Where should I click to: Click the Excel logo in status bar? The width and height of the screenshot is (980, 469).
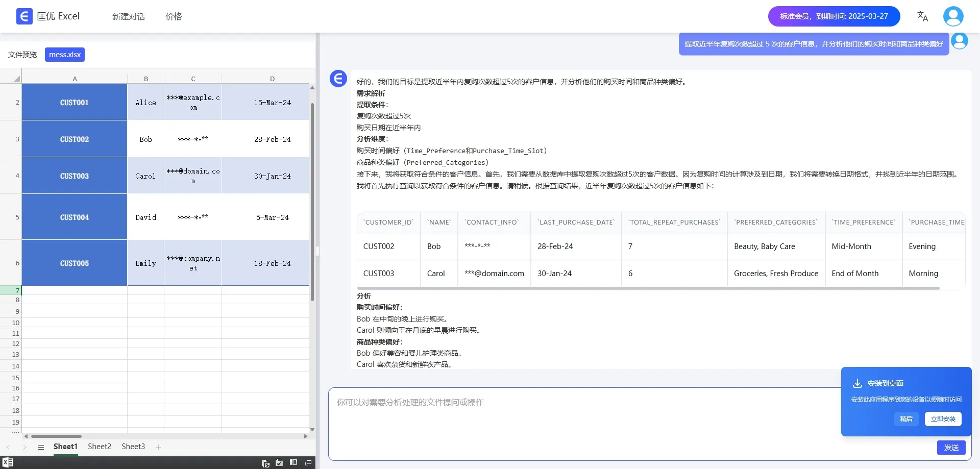(8, 462)
